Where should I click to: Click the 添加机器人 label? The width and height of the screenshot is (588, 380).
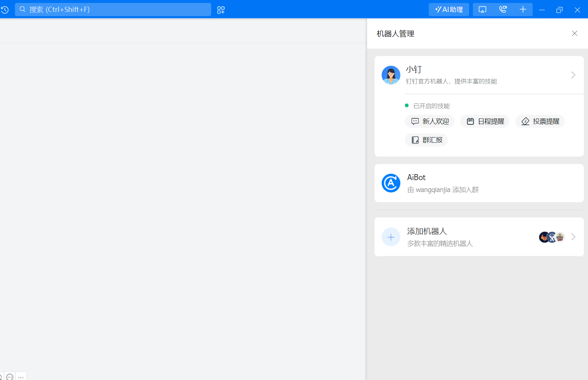click(427, 231)
